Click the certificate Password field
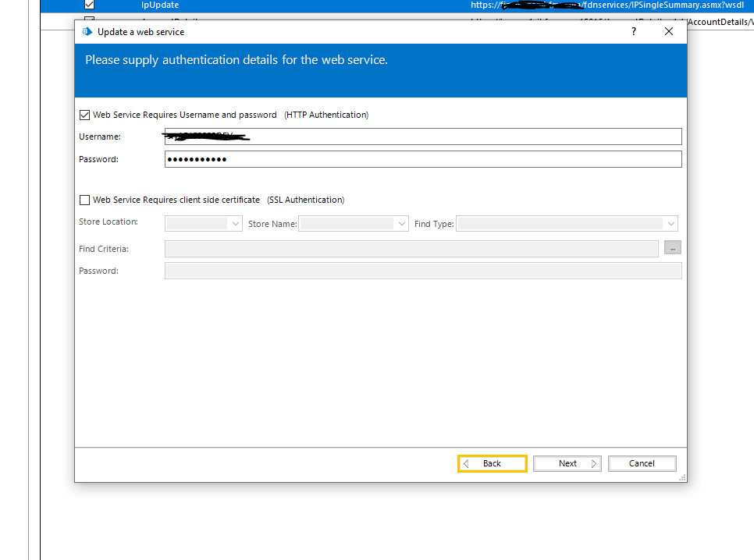754x560 pixels. point(423,271)
